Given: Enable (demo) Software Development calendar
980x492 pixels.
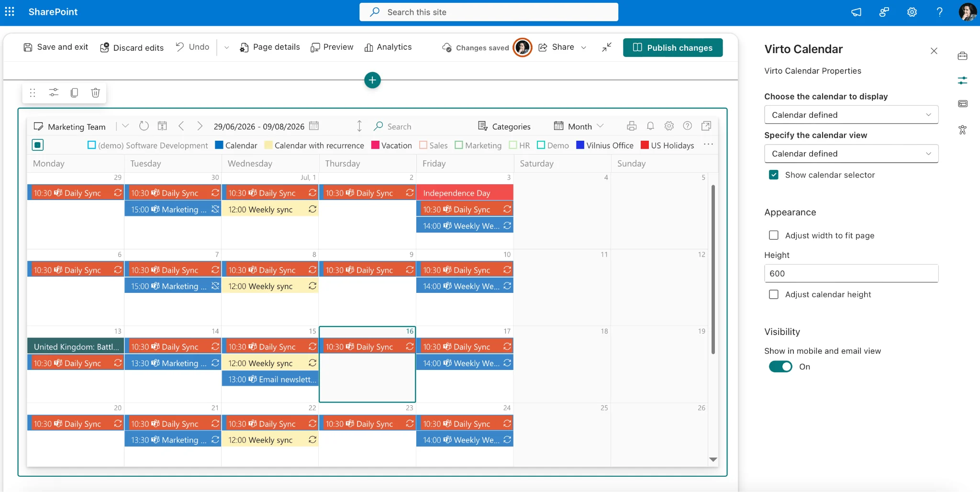Looking at the screenshot, I should point(92,145).
